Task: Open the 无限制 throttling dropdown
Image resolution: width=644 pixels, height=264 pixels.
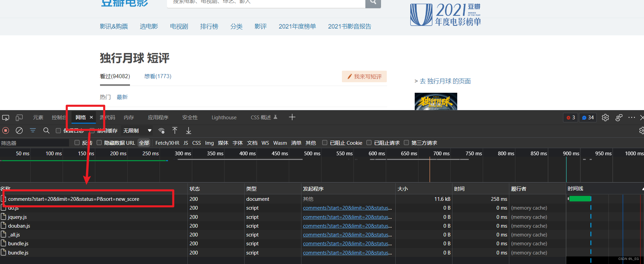Action: tap(137, 130)
